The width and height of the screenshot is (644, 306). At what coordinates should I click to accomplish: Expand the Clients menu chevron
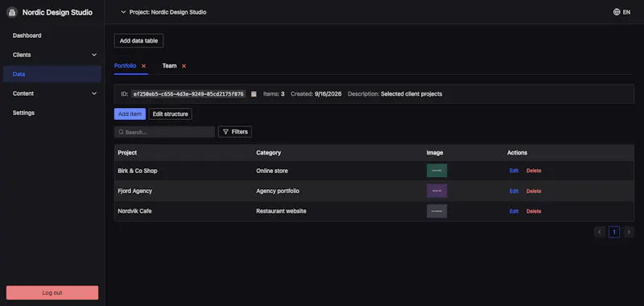[94, 55]
